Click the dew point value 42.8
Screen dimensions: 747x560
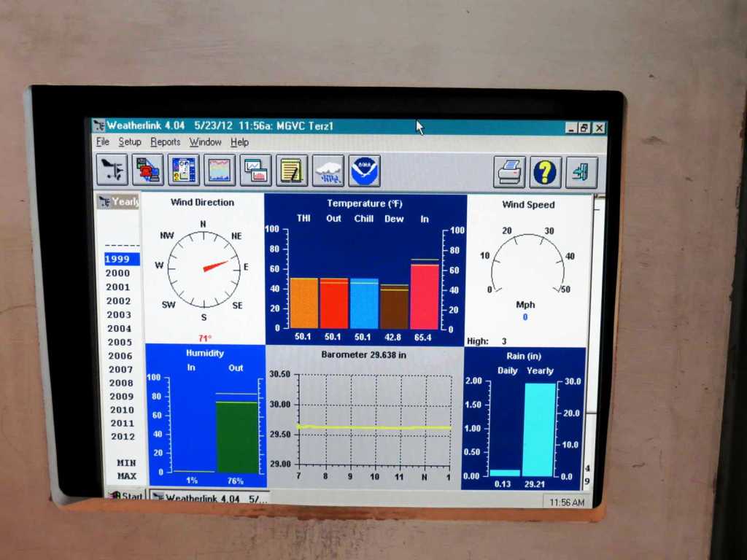coord(392,337)
